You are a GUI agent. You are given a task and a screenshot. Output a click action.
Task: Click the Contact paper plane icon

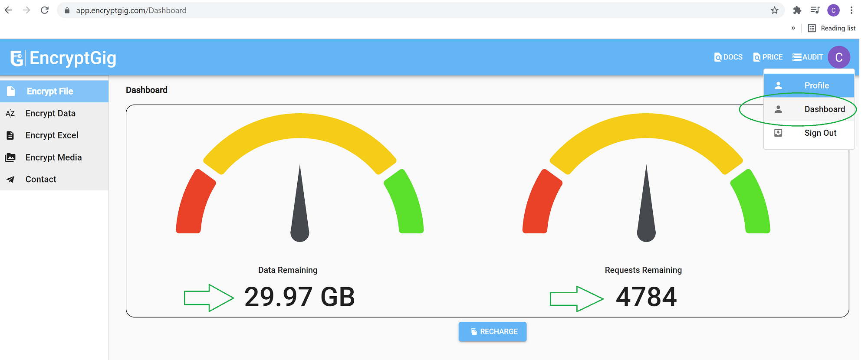[10, 179]
